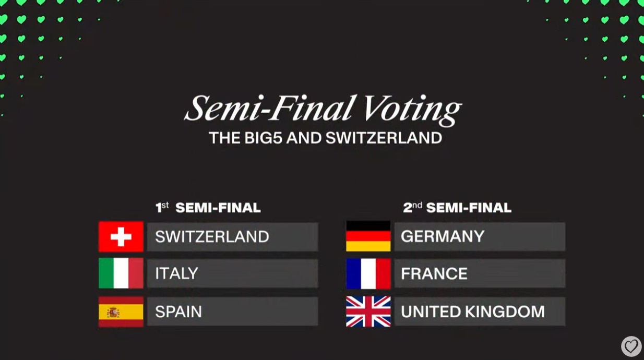Click THE BIG5 AND SWITZERLAND subtitle
644x360 pixels.
(325, 138)
